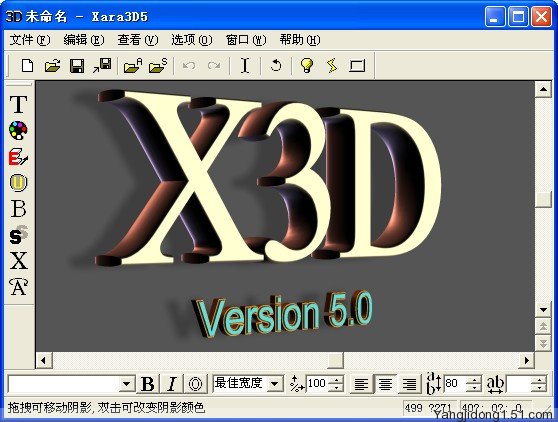This screenshot has height=422, width=558.
Task: Click the lightbulb lighting icon
Action: point(307,65)
